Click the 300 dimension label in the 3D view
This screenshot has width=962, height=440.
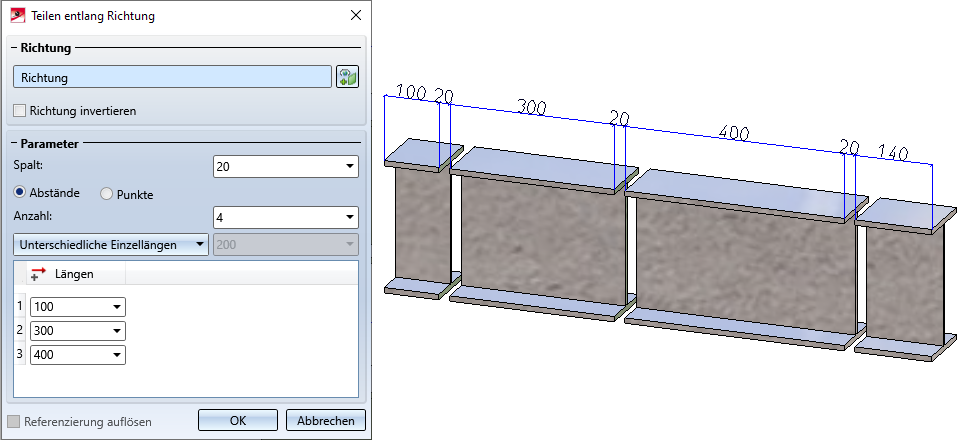(x=531, y=107)
